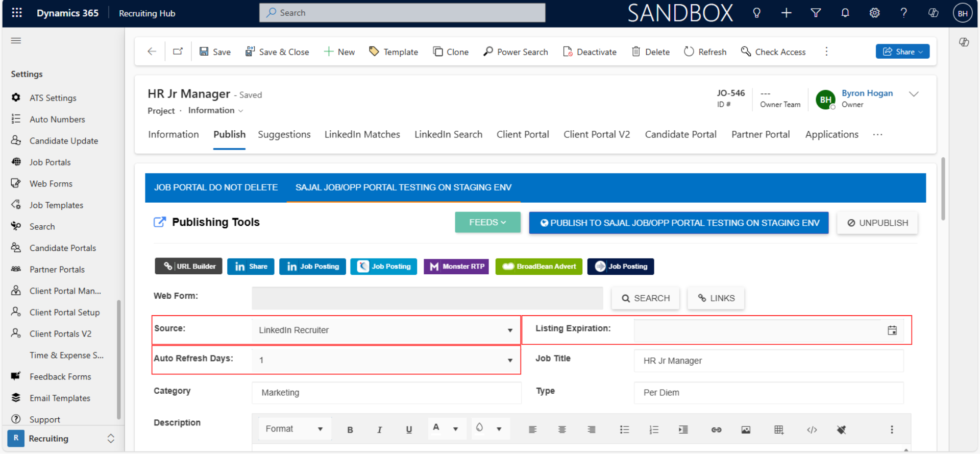Click the LinkedIn Share button

tap(251, 266)
